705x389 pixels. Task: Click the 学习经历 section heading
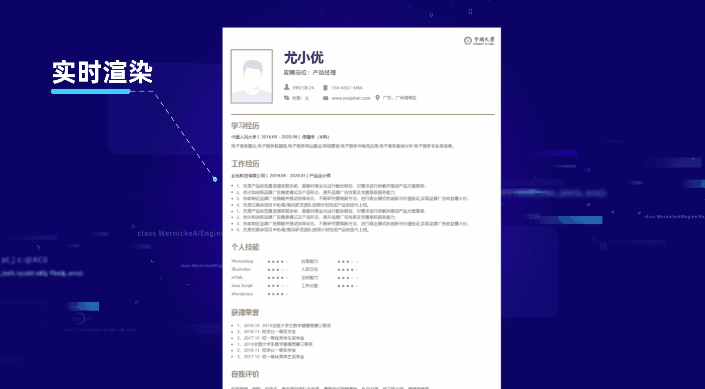245,125
